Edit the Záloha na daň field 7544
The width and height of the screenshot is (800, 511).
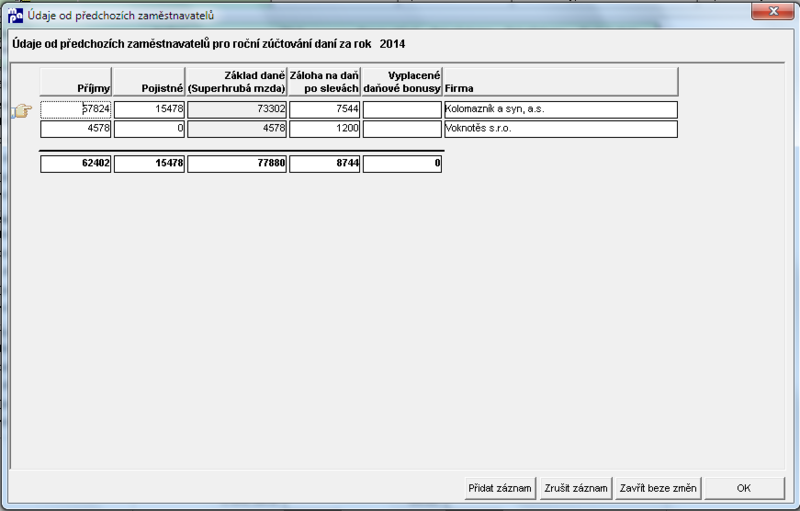tap(324, 109)
